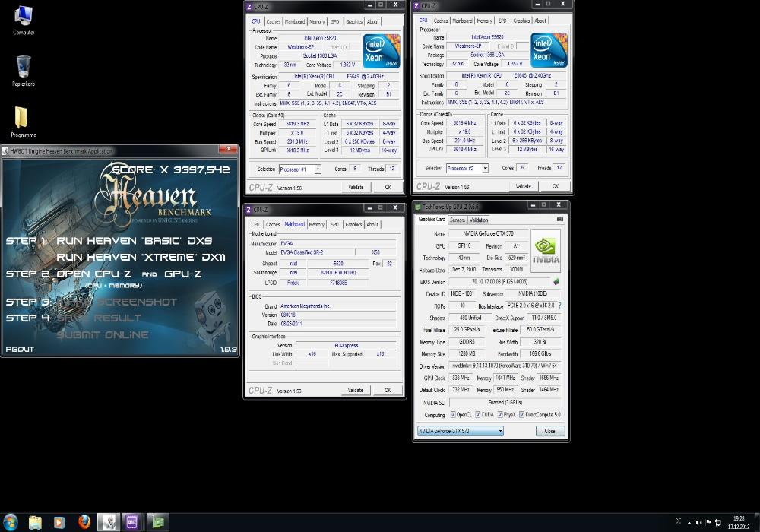Open the Selection dropdown showing Processor #2
Viewport: 760px width, 532px height.
pos(467,168)
